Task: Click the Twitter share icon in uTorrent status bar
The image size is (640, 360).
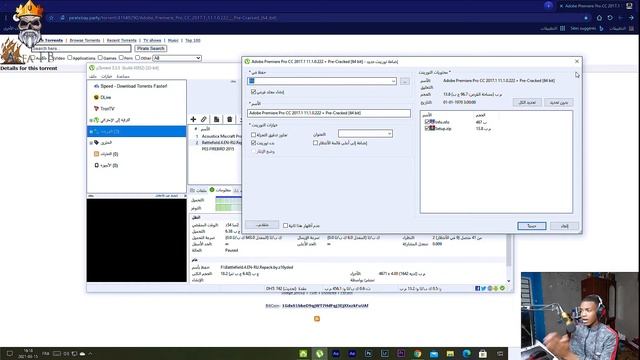Action: (484, 289)
